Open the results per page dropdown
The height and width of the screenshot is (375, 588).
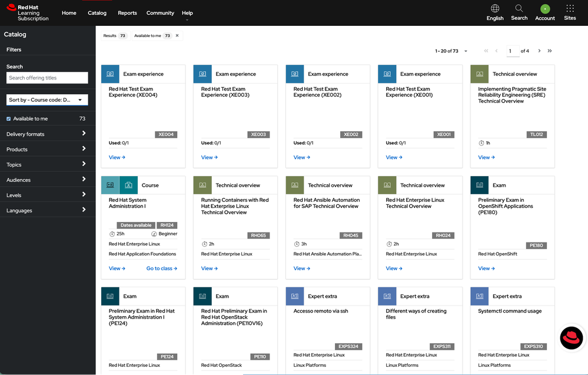[x=466, y=51]
